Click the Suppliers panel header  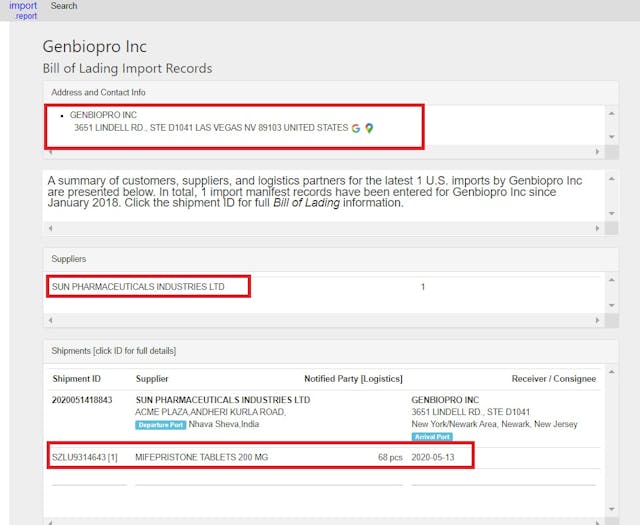coord(69,259)
